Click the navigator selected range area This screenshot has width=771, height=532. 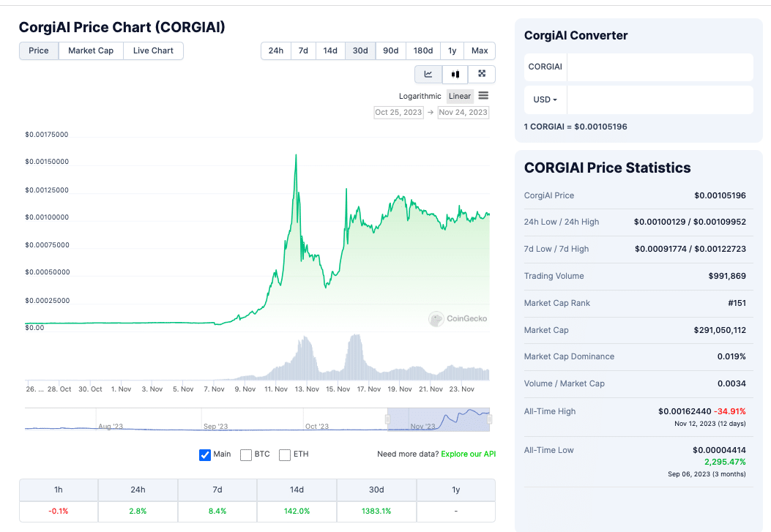click(x=439, y=419)
